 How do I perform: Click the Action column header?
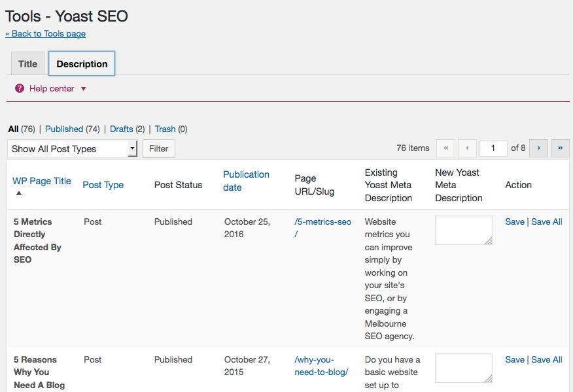click(519, 185)
